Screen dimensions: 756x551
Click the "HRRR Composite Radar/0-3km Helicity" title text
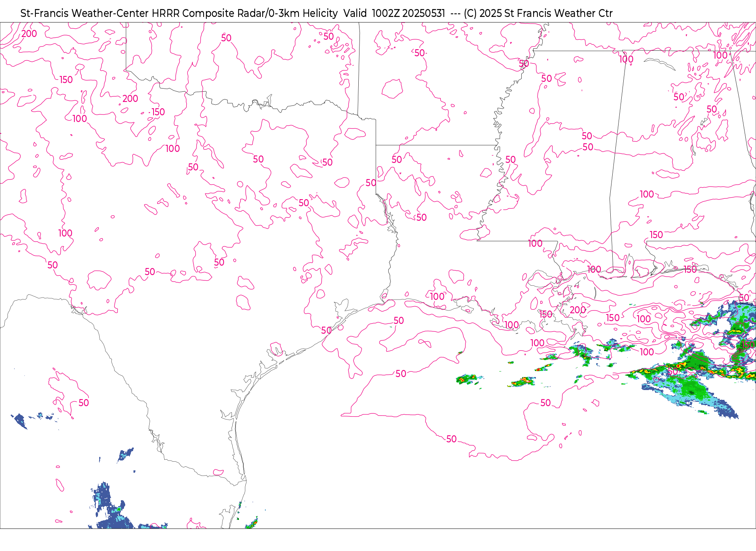pyautogui.click(x=245, y=13)
